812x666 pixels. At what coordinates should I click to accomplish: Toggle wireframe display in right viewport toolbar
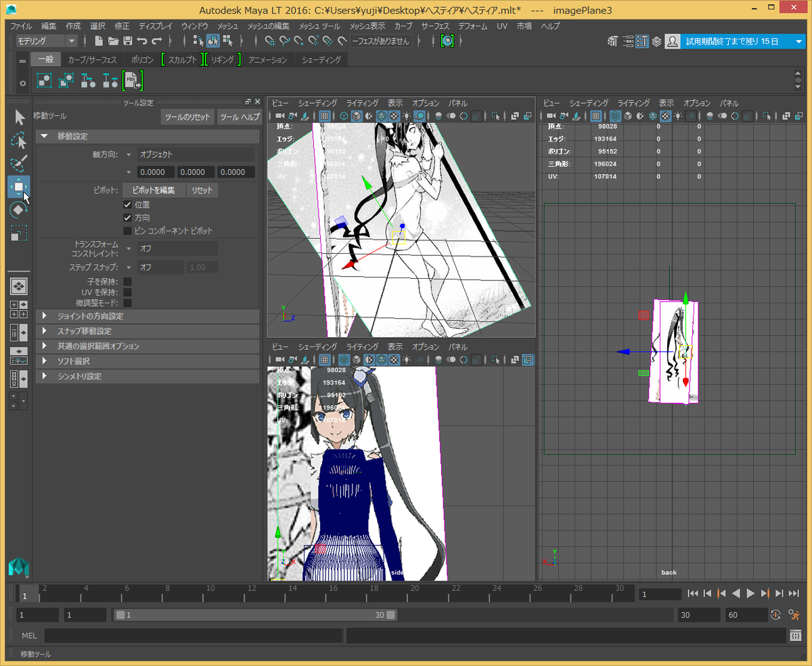615,116
